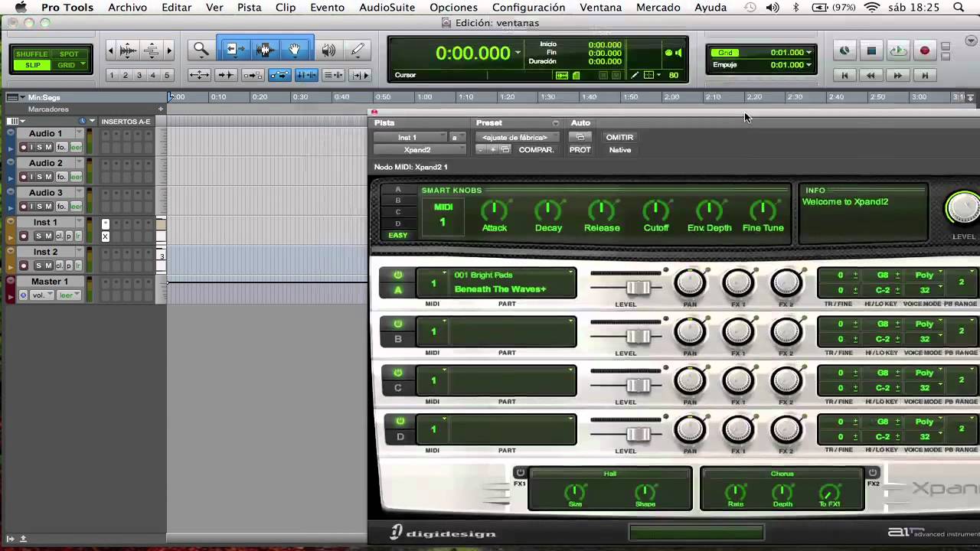The height and width of the screenshot is (551, 980).
Task: Click the Go to End button
Action: [x=925, y=75]
